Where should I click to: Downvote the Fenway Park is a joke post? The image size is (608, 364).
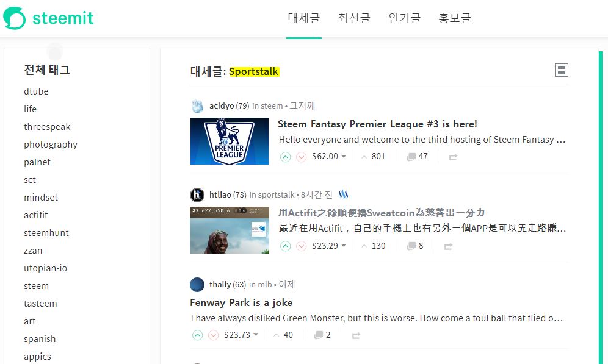213,335
